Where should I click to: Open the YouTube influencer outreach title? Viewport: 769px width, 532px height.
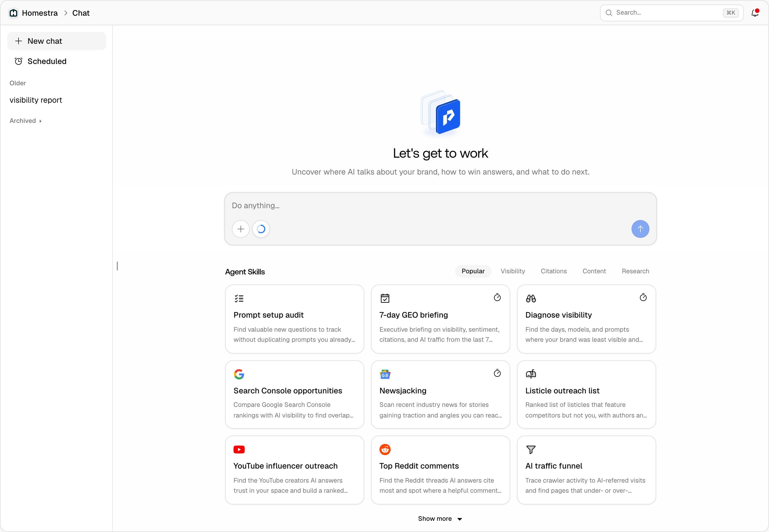click(x=285, y=466)
